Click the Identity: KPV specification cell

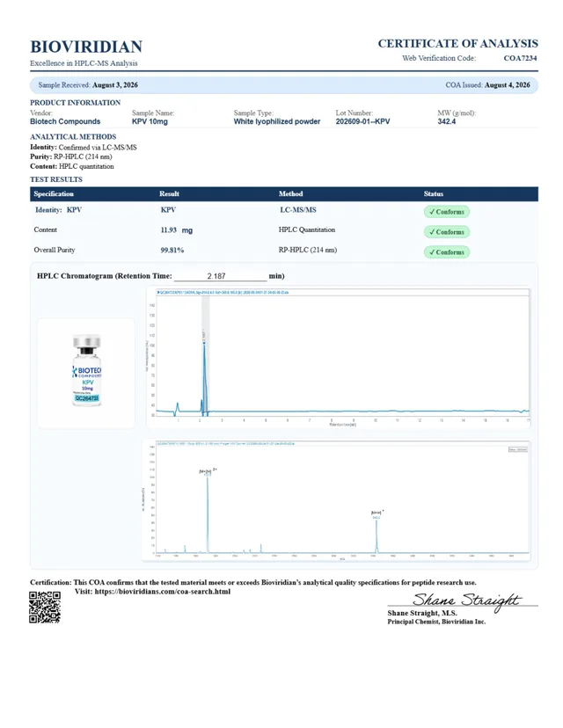pyautogui.click(x=59, y=210)
